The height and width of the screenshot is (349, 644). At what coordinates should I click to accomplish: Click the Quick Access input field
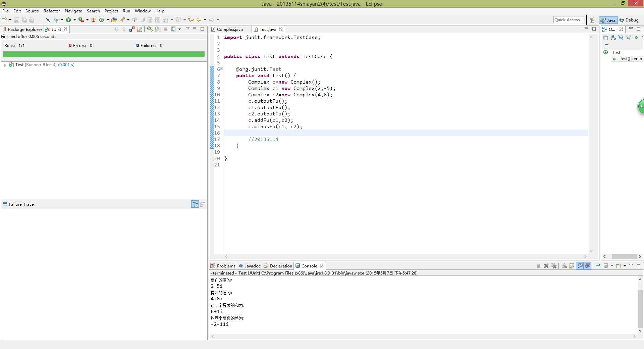pyautogui.click(x=569, y=20)
